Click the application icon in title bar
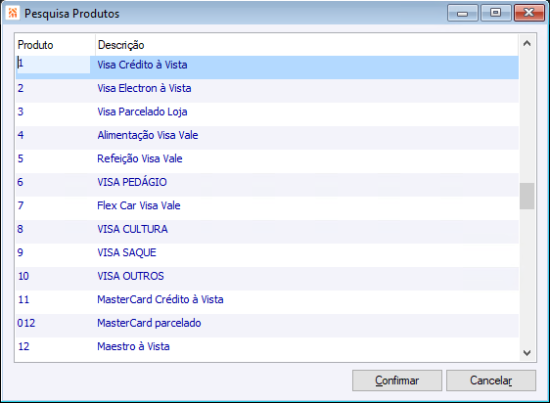 pyautogui.click(x=13, y=13)
